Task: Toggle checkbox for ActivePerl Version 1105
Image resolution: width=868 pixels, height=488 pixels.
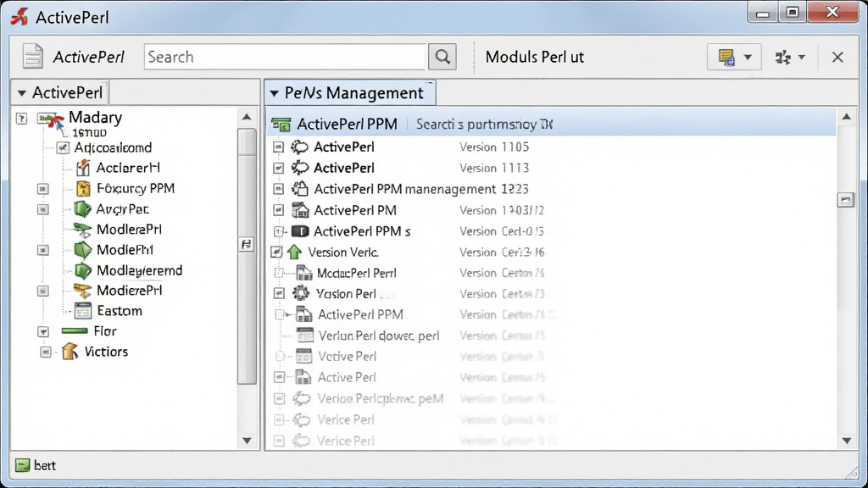Action: pos(278,147)
